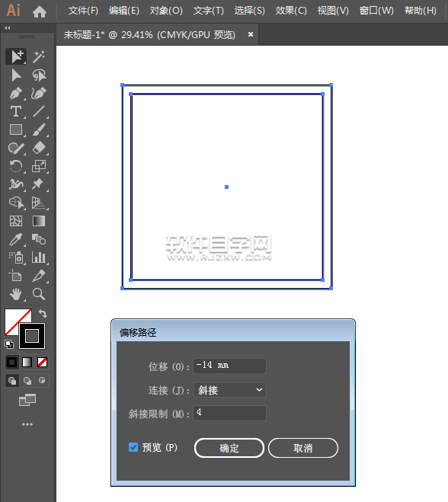Screen dimensions: 448x502
Task: Open the 连接 join type dropdown
Action: pyautogui.click(x=229, y=390)
